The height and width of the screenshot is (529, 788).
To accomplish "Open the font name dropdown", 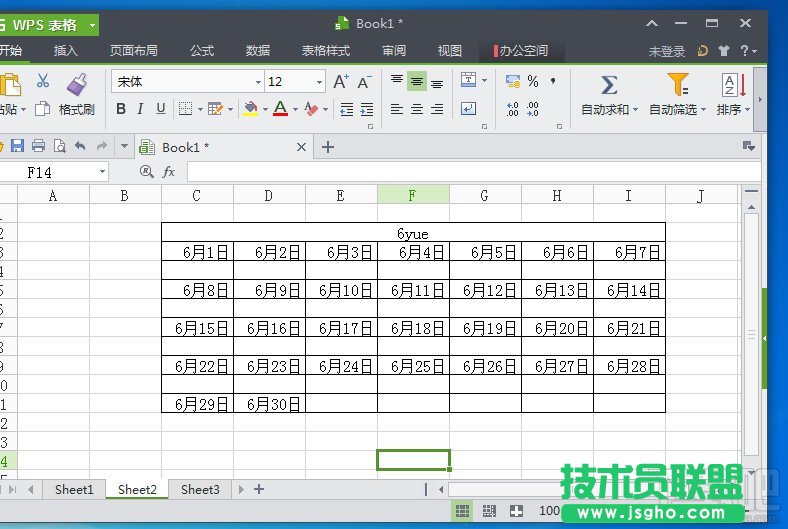I will 258,82.
